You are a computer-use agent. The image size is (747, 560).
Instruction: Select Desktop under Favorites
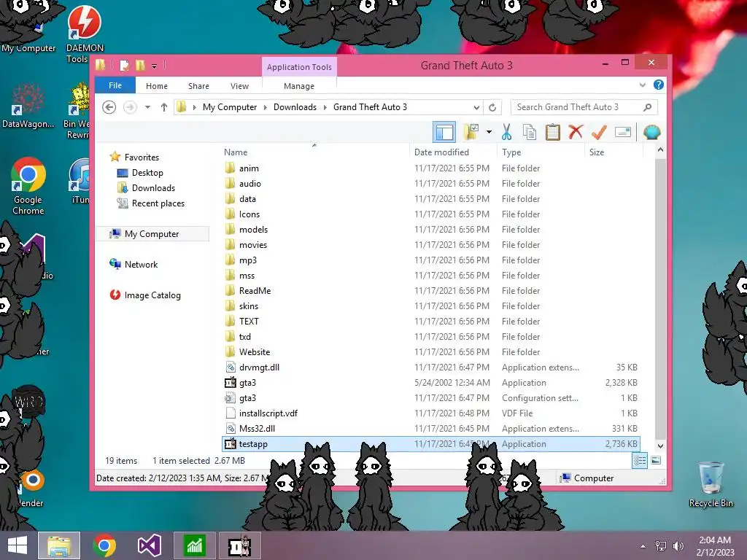[147, 173]
